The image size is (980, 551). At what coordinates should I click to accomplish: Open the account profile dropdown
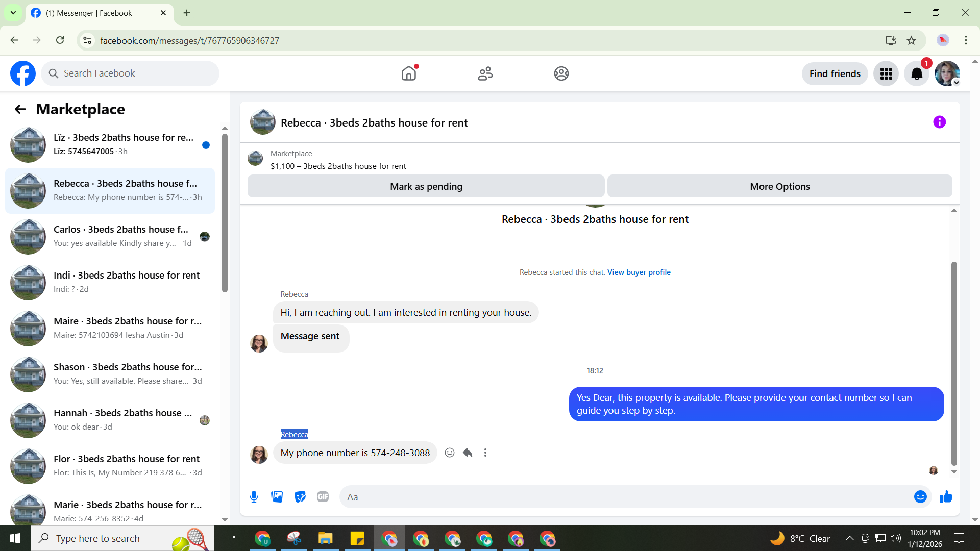coord(947,74)
